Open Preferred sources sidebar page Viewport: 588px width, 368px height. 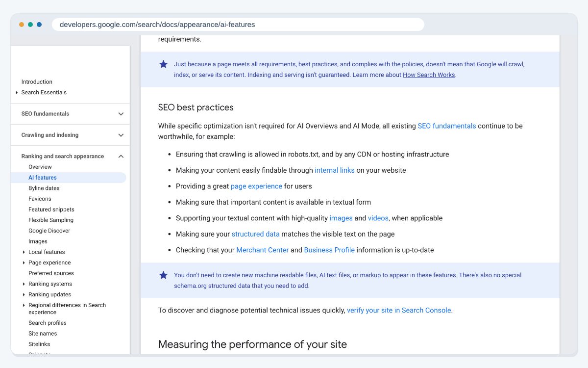click(51, 273)
